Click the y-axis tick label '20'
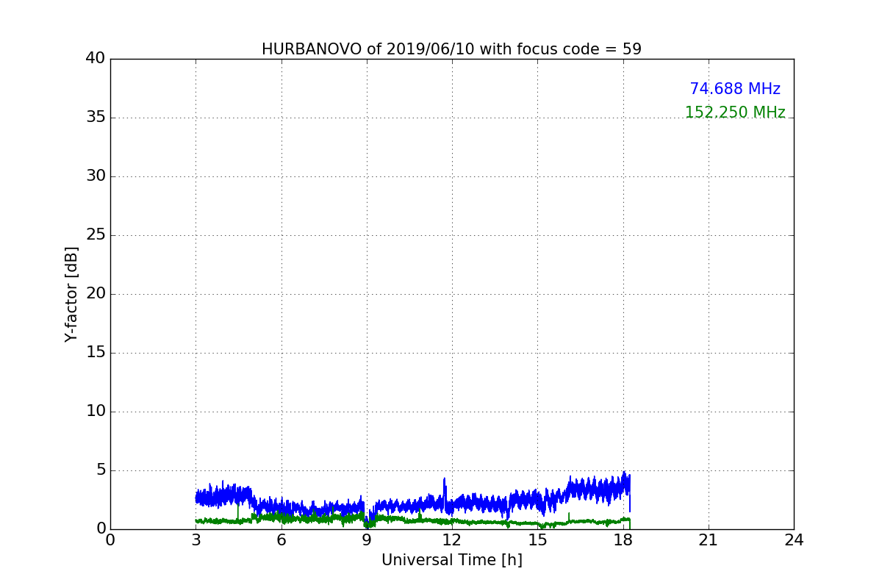Image resolution: width=882 pixels, height=588 pixels. point(96,293)
